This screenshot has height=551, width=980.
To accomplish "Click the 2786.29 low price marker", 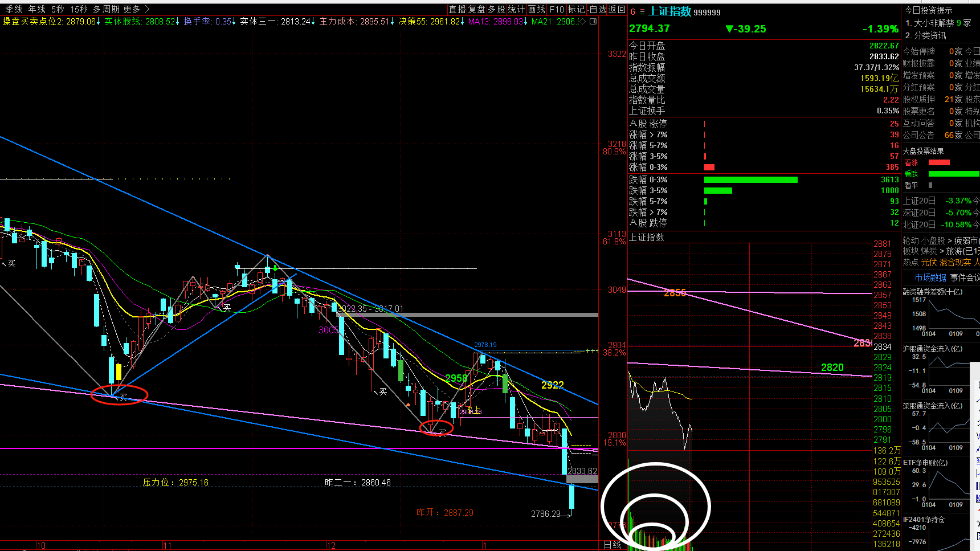I will tap(546, 514).
